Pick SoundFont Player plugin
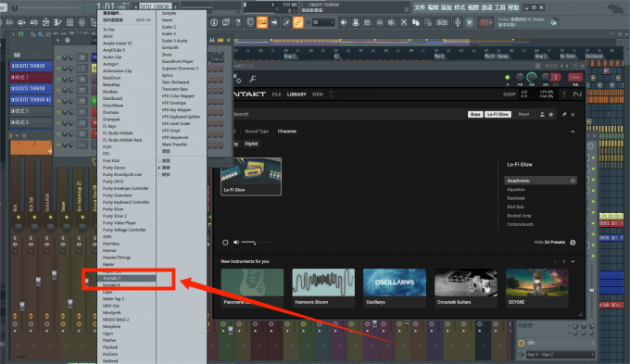 [177, 61]
